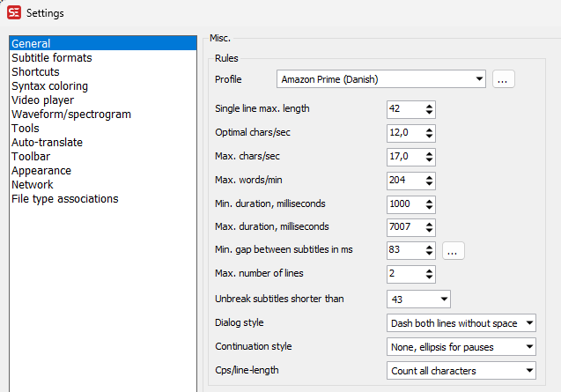Viewport: 561px width, 392px height.
Task: Click the Max. duration milliseconds field
Action: [405, 227]
